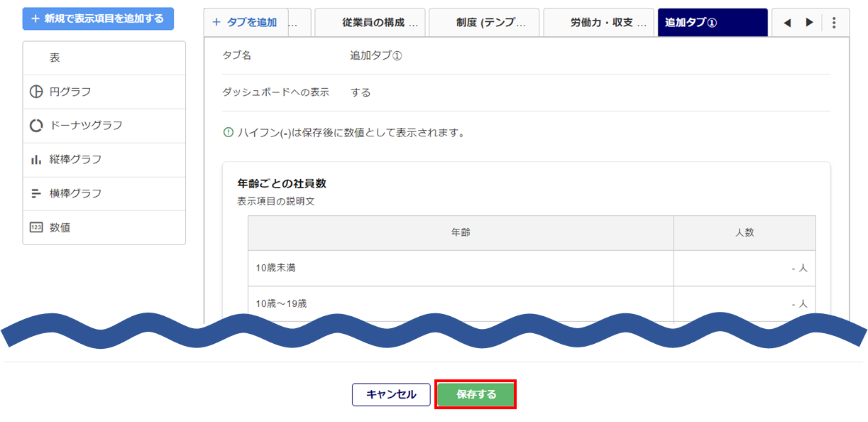The image size is (868, 422).
Task: Open the 制度 (テンプ… tab
Action: point(484,23)
